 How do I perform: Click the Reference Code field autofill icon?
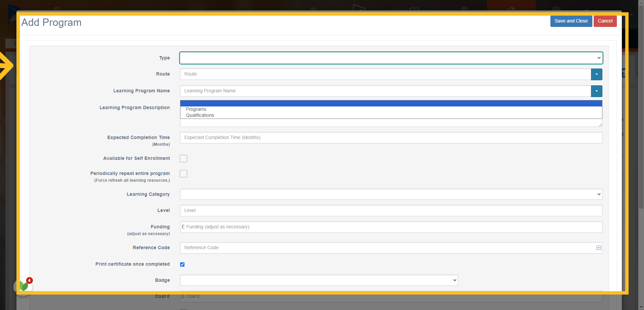[x=598, y=248]
